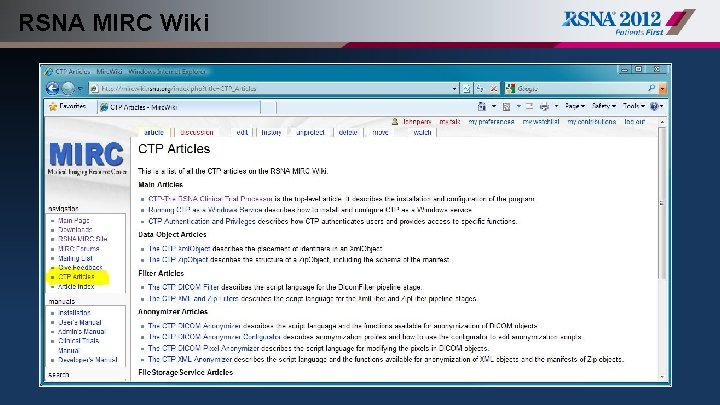
Task: Open Installation manual link
Action: click(x=74, y=312)
